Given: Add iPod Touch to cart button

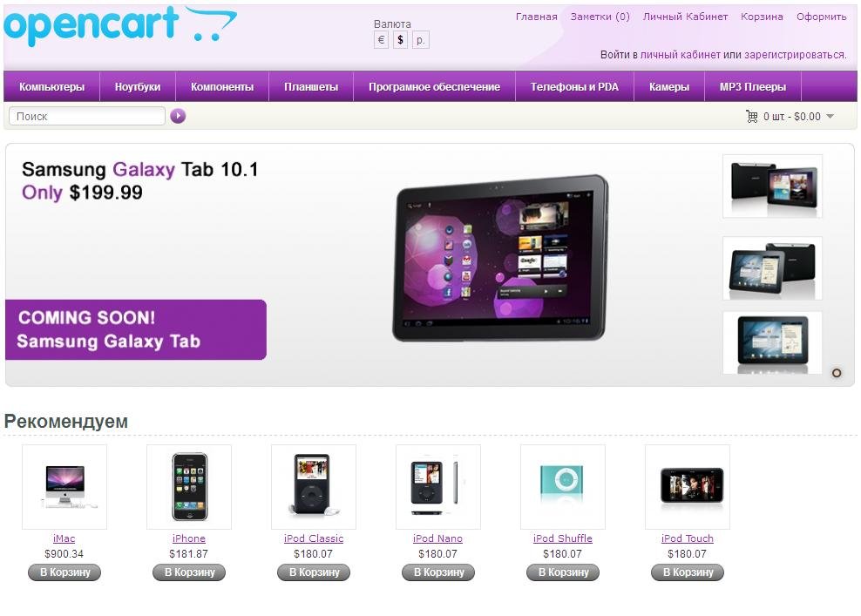Looking at the screenshot, I should tap(688, 572).
